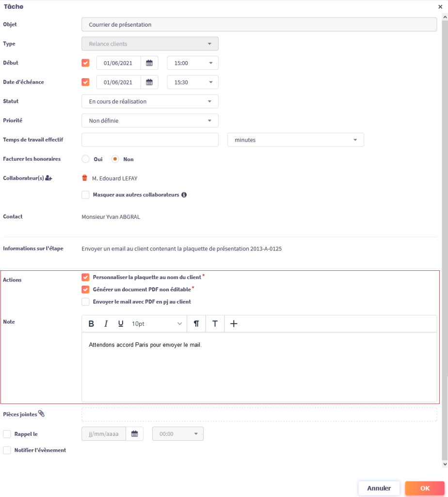
Task: Enable the Notifier l'évènement checkbox
Action: pos(7,450)
